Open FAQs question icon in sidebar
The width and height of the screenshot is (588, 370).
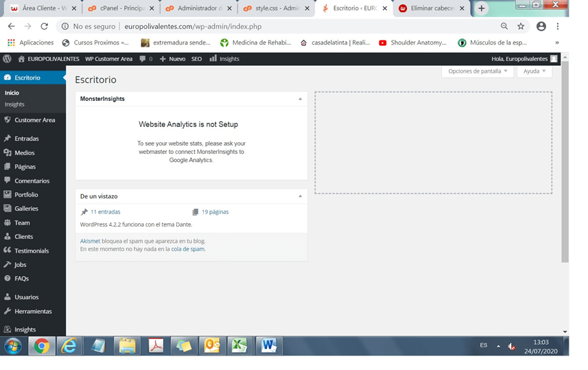7,278
